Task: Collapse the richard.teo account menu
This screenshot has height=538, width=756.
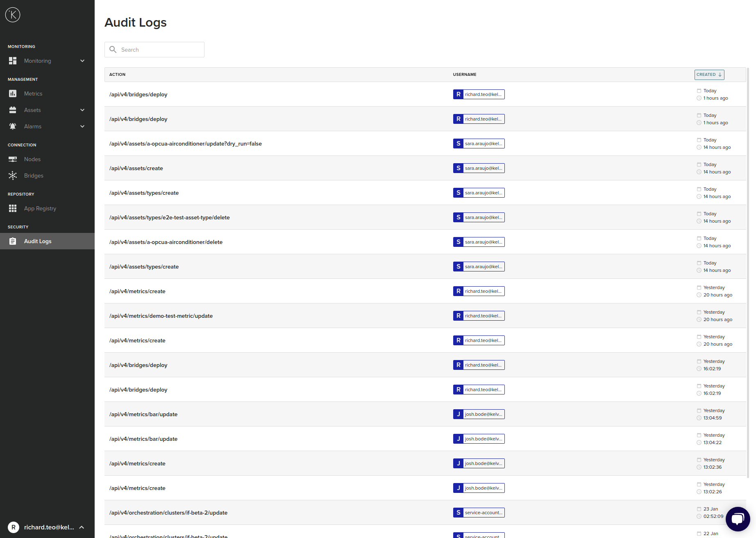Action: (82, 527)
